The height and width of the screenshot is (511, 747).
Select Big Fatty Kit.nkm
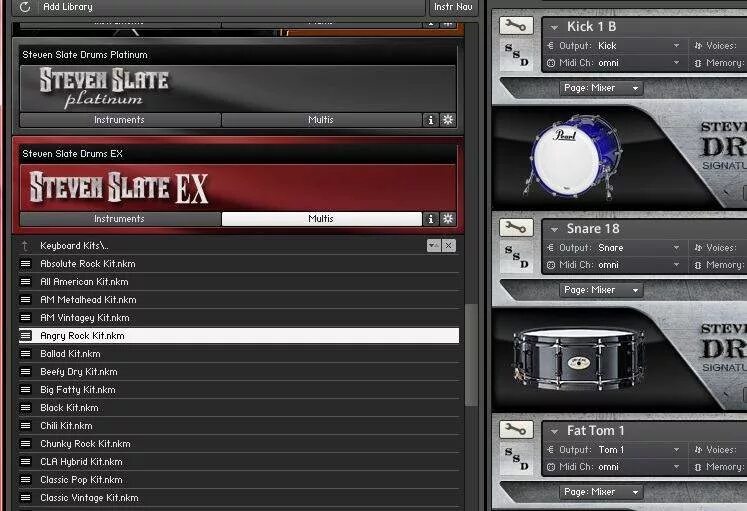point(239,390)
